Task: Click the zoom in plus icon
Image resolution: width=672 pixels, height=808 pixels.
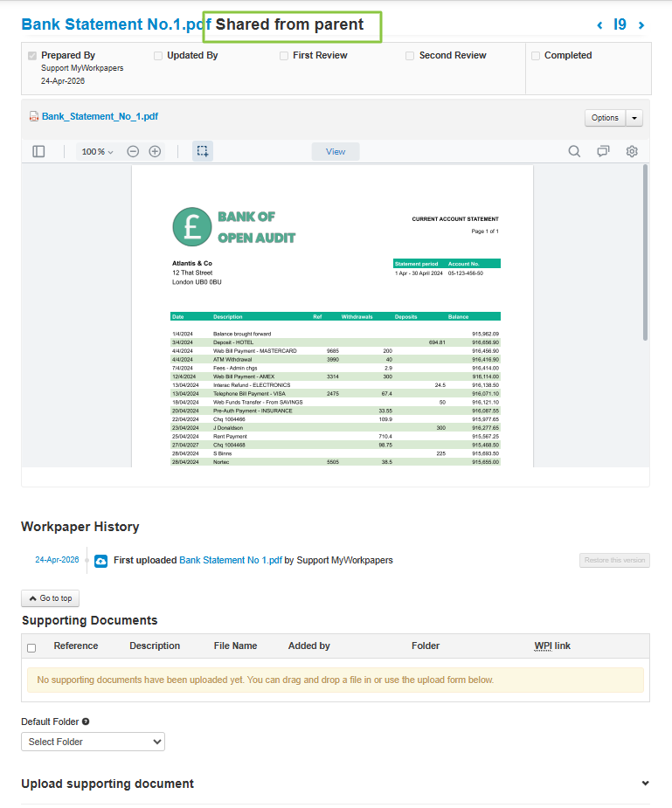Action: pos(155,151)
